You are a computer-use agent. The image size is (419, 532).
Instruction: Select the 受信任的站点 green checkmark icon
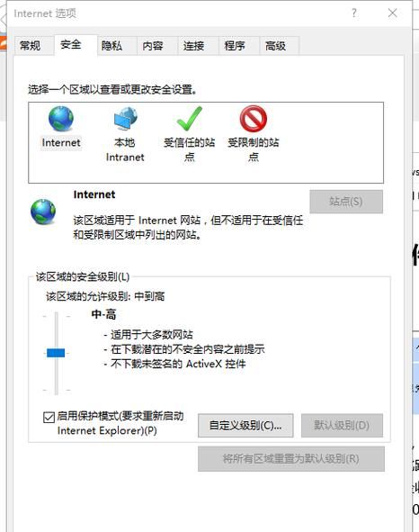(190, 119)
